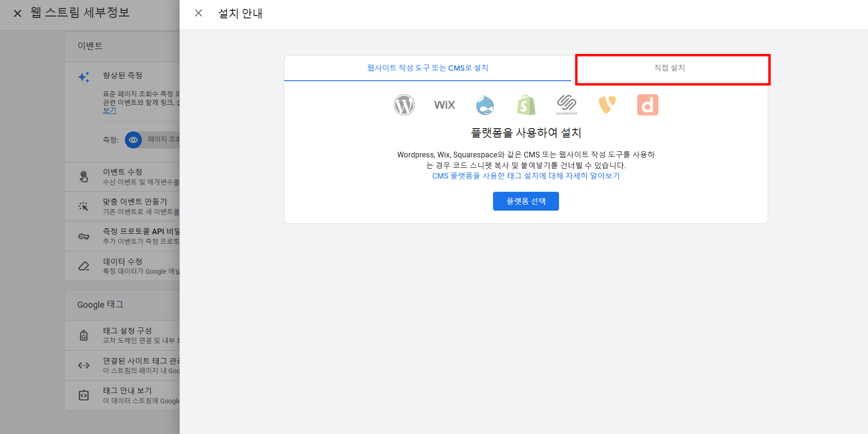The image size is (868, 434).
Task: Click the 설치 안내 title text
Action: [240, 13]
